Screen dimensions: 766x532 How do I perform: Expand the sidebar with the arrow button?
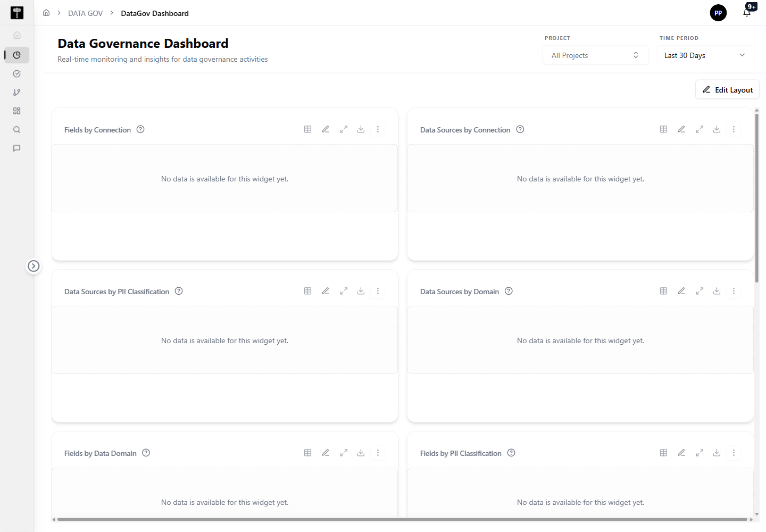coord(34,266)
